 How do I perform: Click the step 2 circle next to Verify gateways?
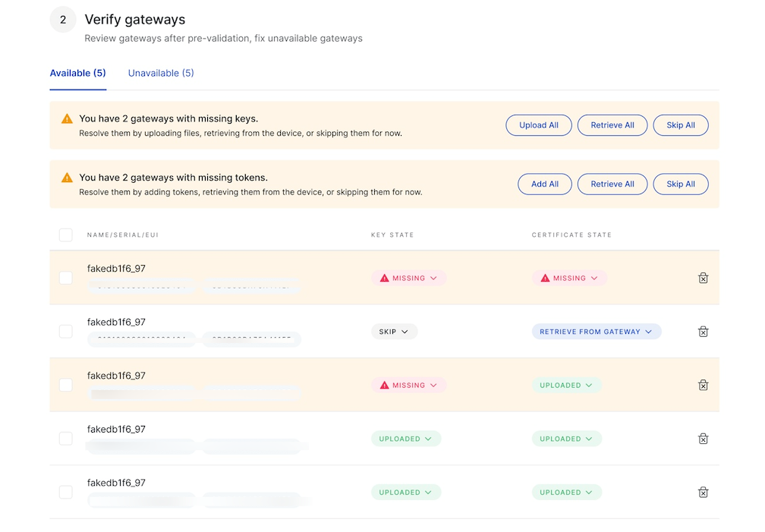(x=63, y=19)
